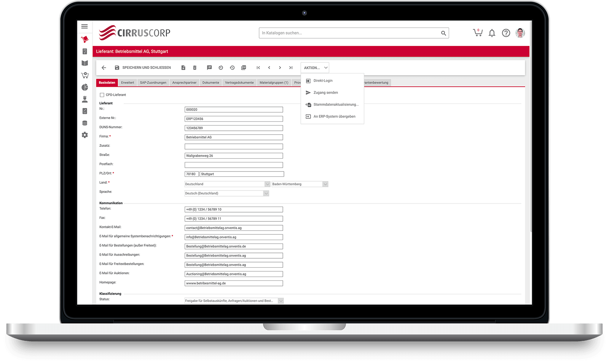Click the catalog search magnifier icon

443,33
